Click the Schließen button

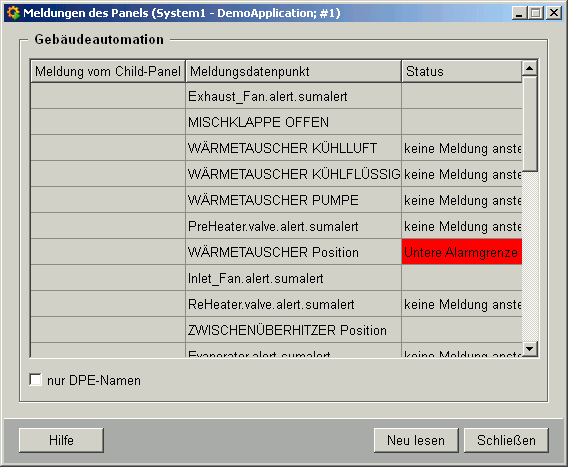(x=506, y=440)
